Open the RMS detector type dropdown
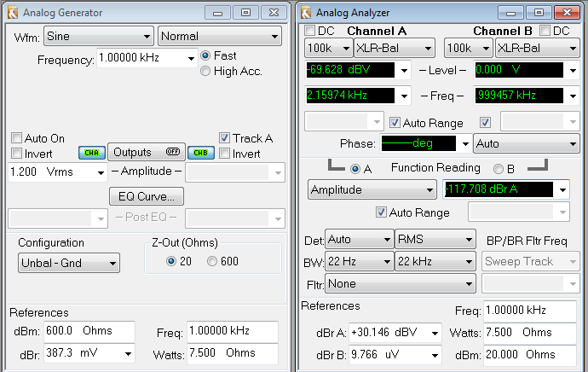Viewport: 588px width, 372px height. click(x=435, y=240)
